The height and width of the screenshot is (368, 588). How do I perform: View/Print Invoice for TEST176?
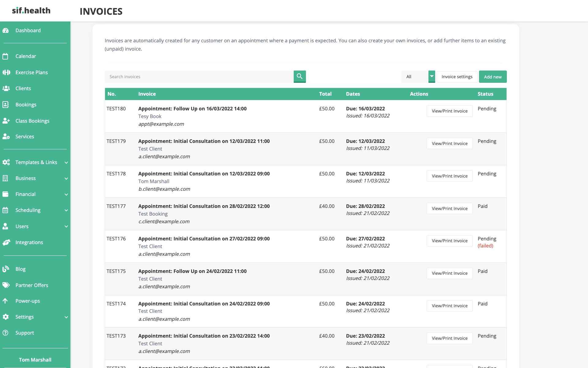[x=450, y=241]
